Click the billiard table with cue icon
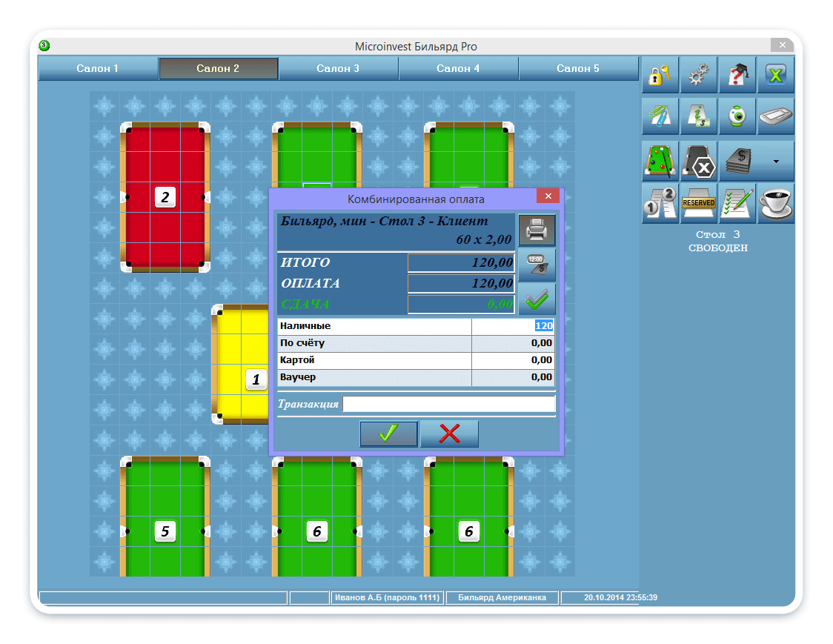Image resolution: width=833 pixels, height=644 pixels. (x=660, y=162)
